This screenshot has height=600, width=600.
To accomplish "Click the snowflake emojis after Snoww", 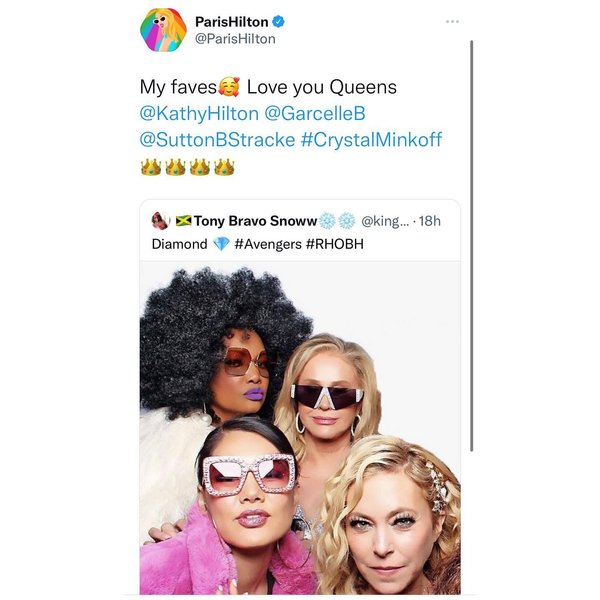I will (x=337, y=221).
